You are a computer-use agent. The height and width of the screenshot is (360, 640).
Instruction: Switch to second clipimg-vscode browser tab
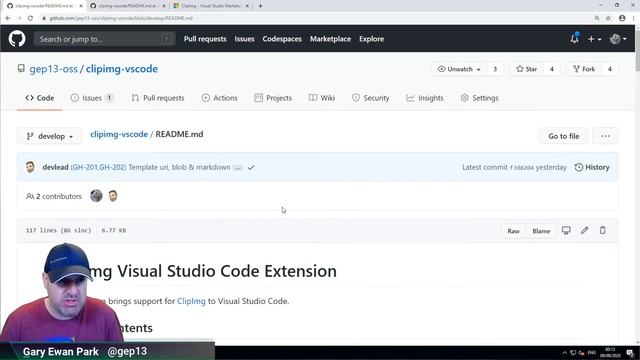(128, 6)
